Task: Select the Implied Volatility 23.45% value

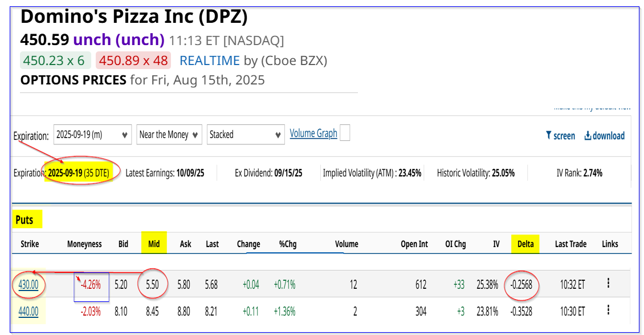Action: point(410,173)
